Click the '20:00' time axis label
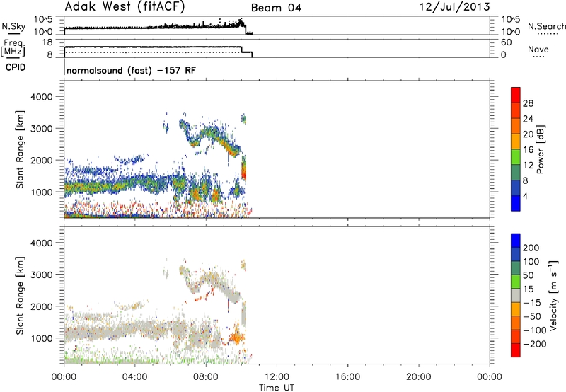 coord(418,377)
